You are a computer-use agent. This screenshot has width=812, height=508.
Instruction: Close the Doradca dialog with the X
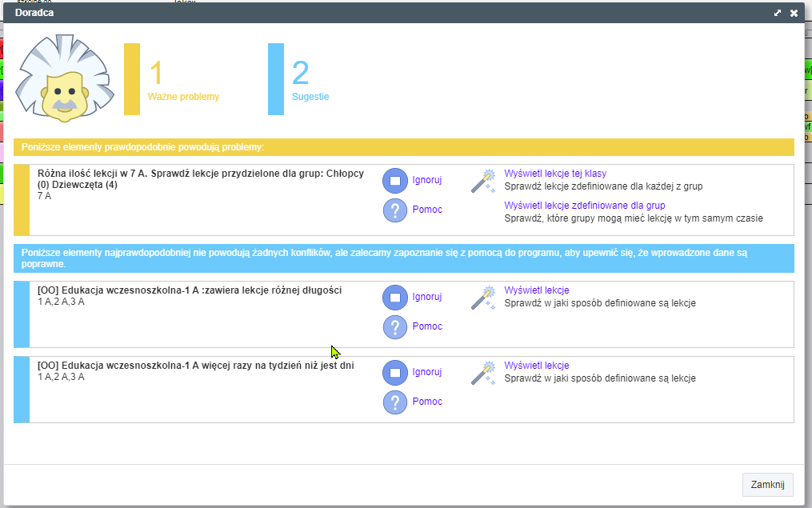(x=794, y=13)
